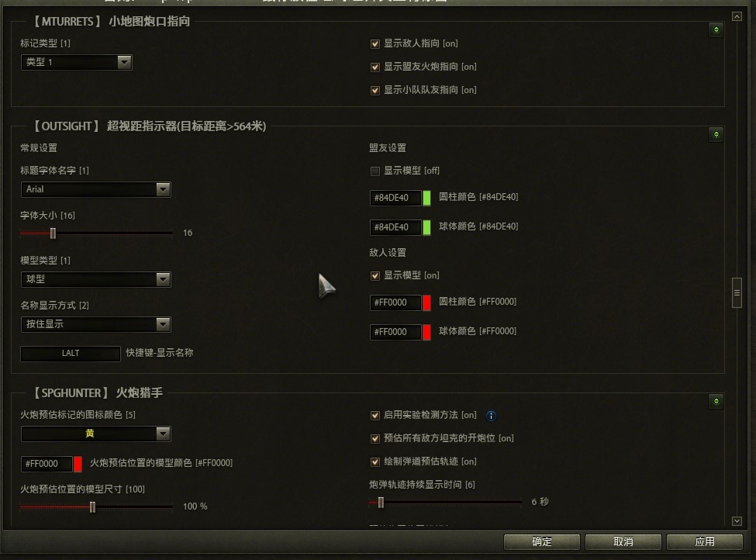Image resolution: width=756 pixels, height=560 pixels.
Task: Click the 应用 button
Action: coord(705,541)
